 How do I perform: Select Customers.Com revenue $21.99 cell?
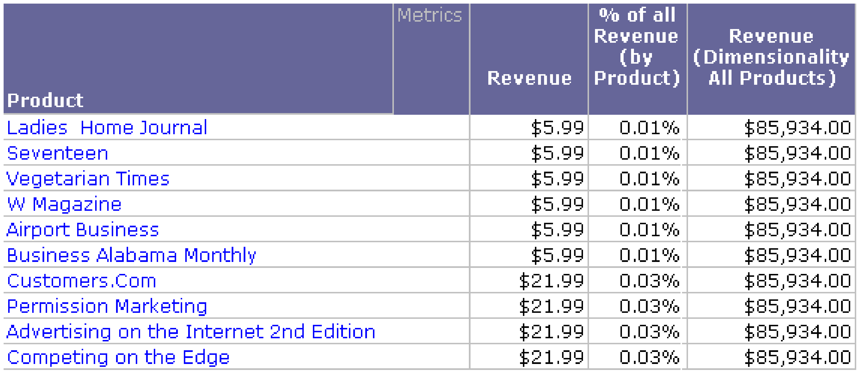click(551, 281)
